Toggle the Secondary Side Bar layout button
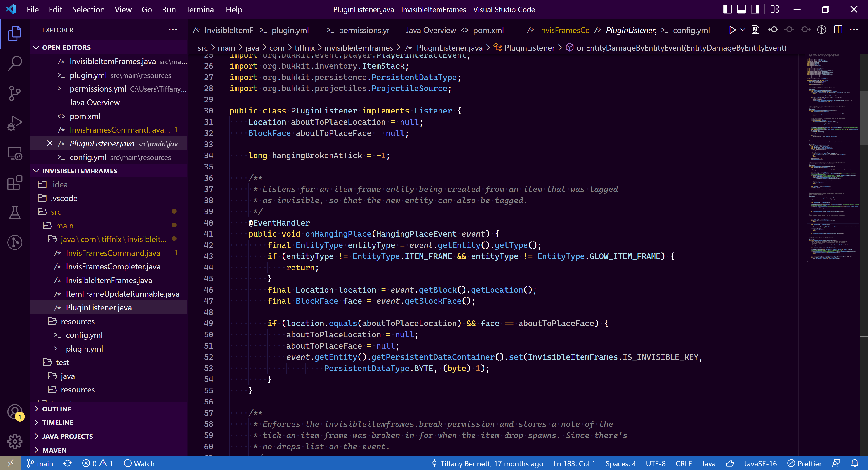Viewport: 868px width, 470px height. pos(755,9)
